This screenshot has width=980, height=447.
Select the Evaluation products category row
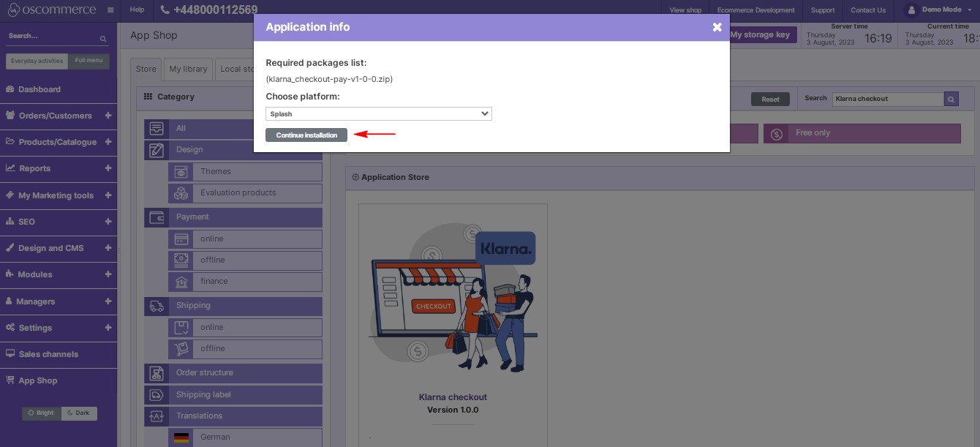(x=245, y=193)
